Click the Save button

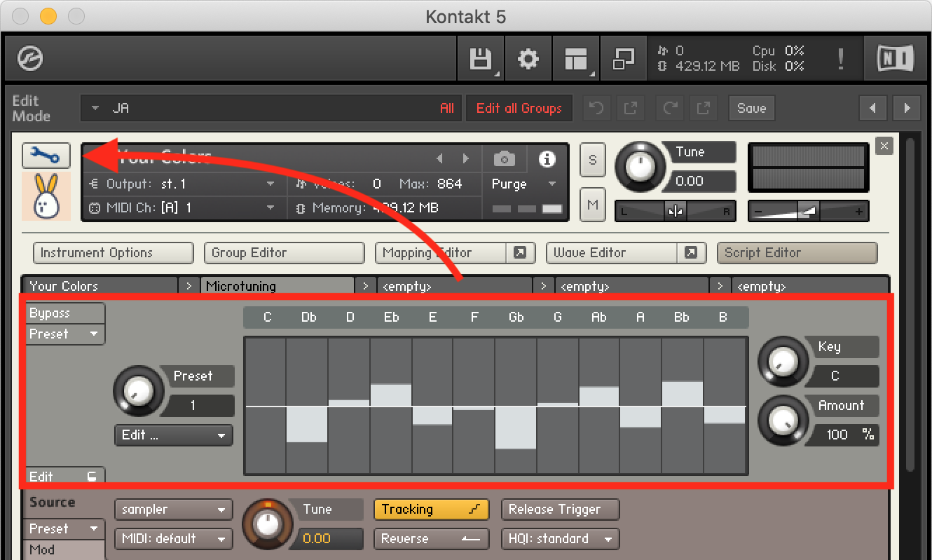click(751, 108)
